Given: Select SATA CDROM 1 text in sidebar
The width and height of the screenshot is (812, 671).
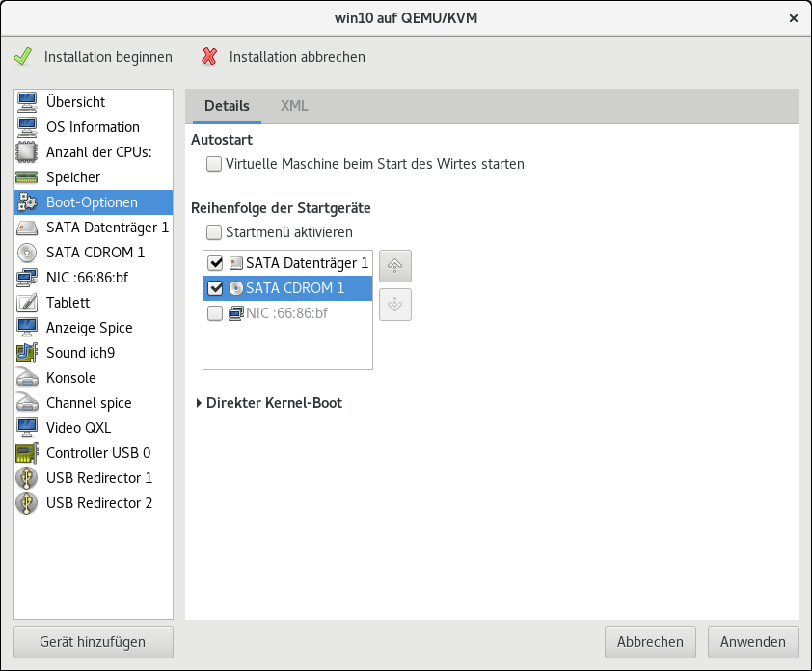Looking at the screenshot, I should tap(95, 253).
